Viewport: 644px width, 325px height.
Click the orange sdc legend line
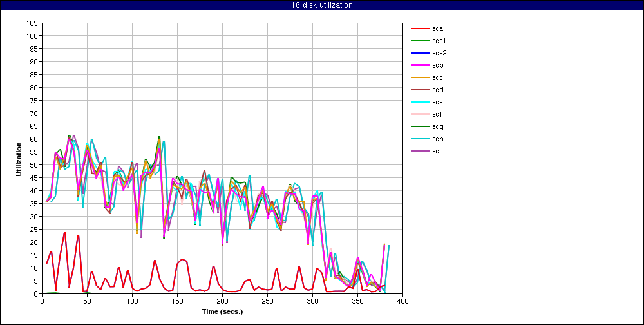pyautogui.click(x=420, y=78)
